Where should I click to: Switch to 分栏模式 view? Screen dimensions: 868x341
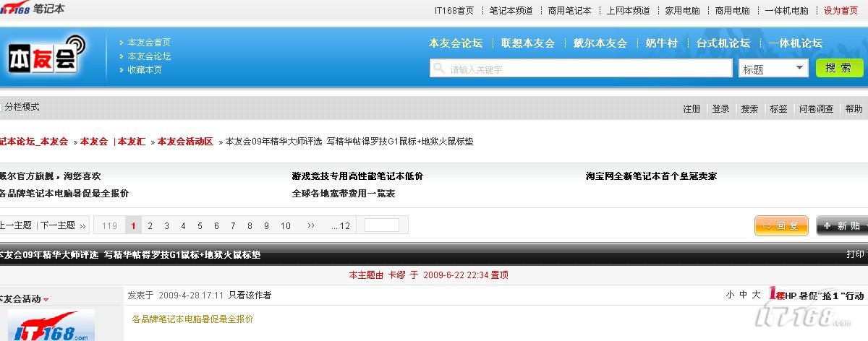pos(22,107)
